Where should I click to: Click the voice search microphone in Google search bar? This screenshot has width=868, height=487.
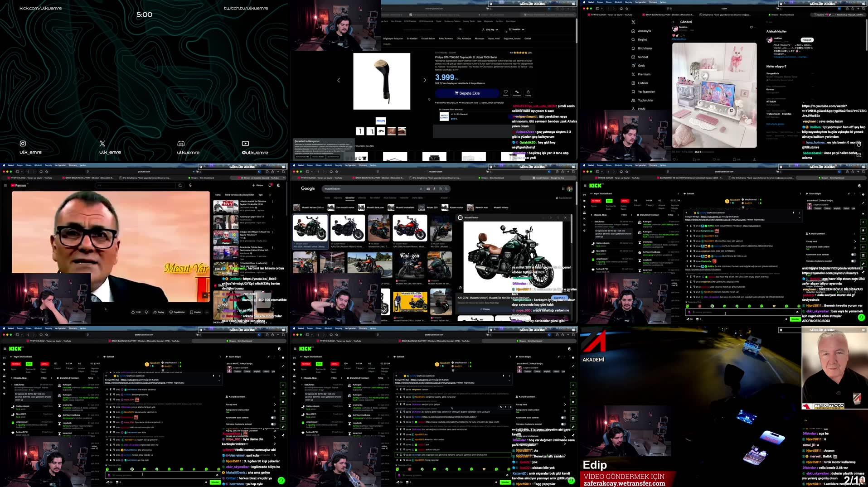click(434, 188)
